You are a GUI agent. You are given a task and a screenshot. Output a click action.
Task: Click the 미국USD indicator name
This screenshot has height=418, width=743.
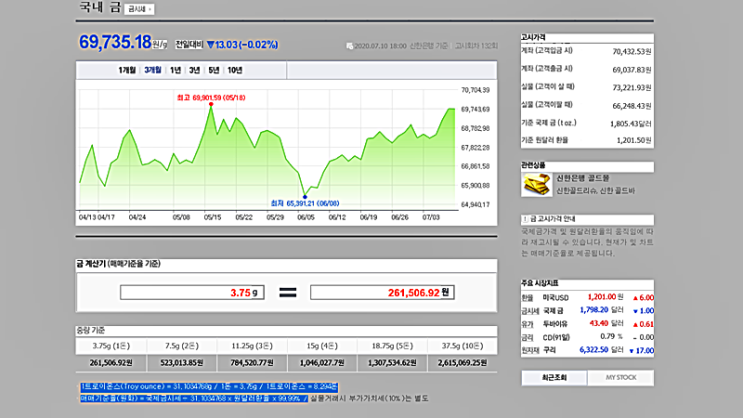(555, 298)
